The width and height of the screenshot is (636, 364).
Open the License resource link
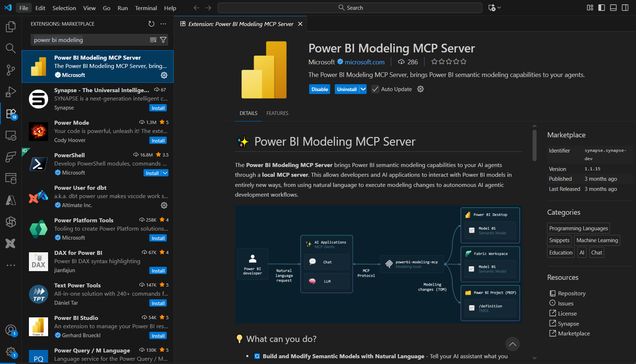pyautogui.click(x=567, y=314)
